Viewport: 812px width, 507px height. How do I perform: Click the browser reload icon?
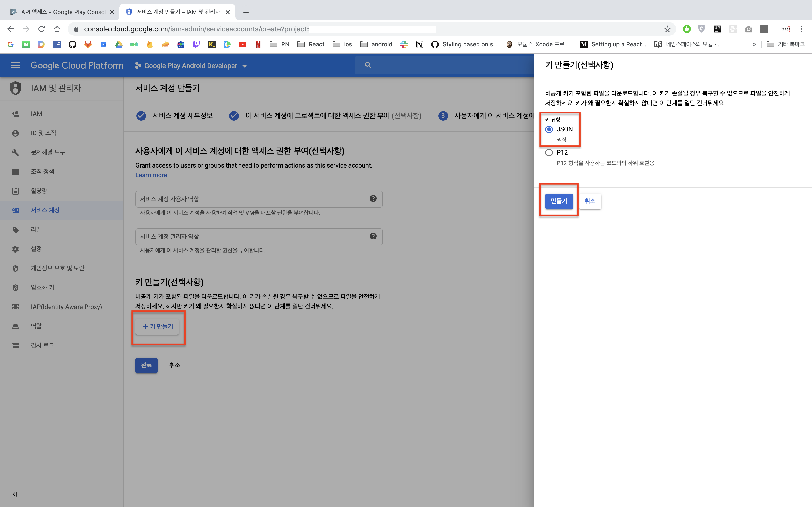(42, 29)
